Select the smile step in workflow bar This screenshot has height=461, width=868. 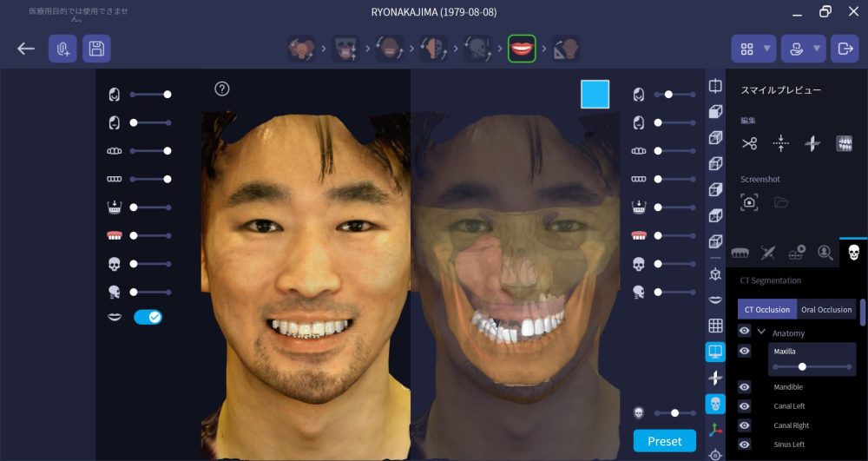coord(521,49)
